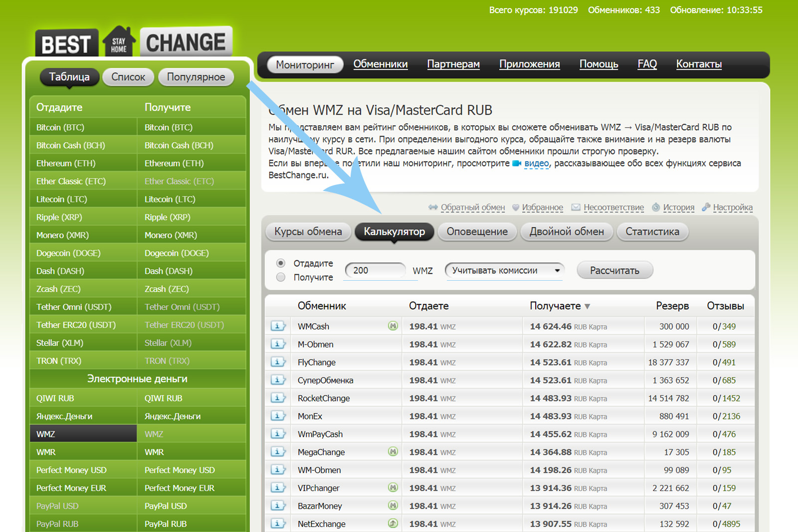The height and width of the screenshot is (532, 798).
Task: Sort by the Получаете column arrow
Action: pos(587,306)
